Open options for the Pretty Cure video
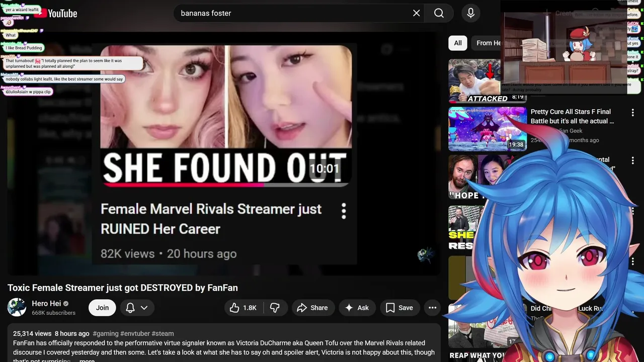The image size is (644, 362). 633,113
